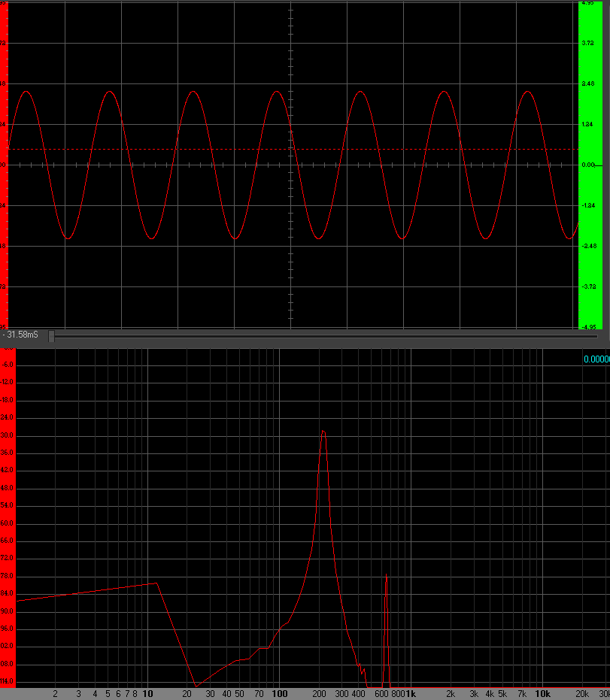Image resolution: width=610 pixels, height=700 pixels.
Task: Click the 10k label on the frequency axis
Action: pyautogui.click(x=542, y=693)
